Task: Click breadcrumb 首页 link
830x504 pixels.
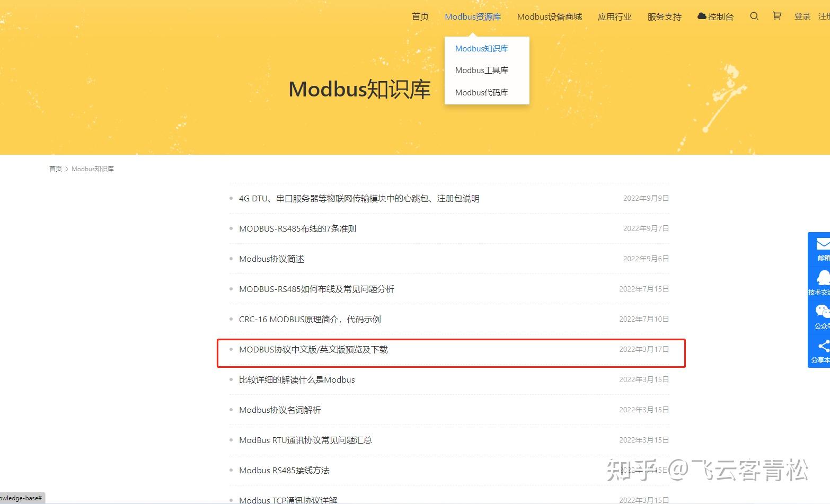Action: [56, 169]
